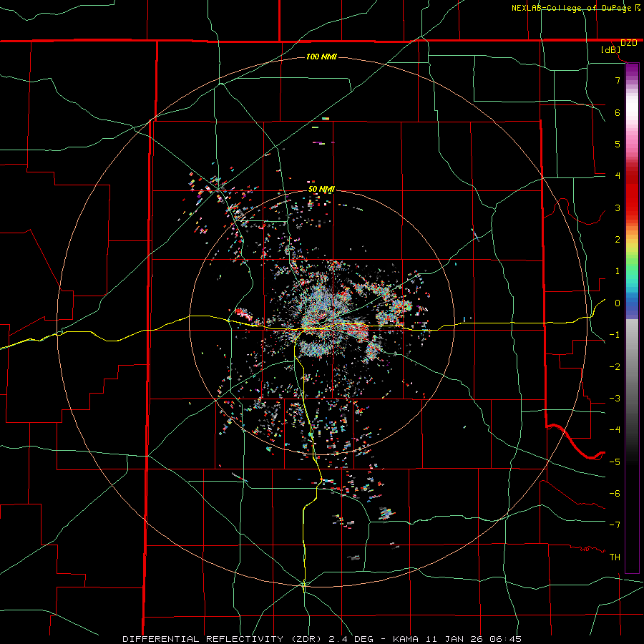
Task: Click the 0 value on color scale
Action: (x=618, y=303)
